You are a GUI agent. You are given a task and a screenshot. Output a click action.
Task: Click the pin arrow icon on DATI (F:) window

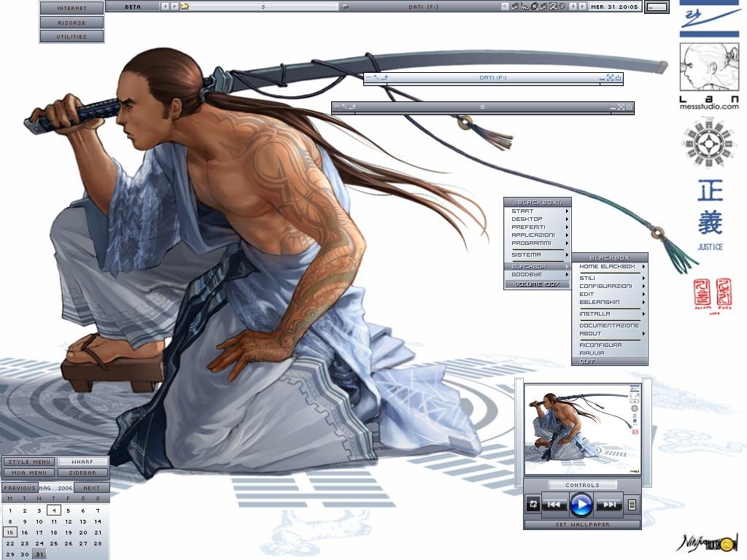pos(376,77)
